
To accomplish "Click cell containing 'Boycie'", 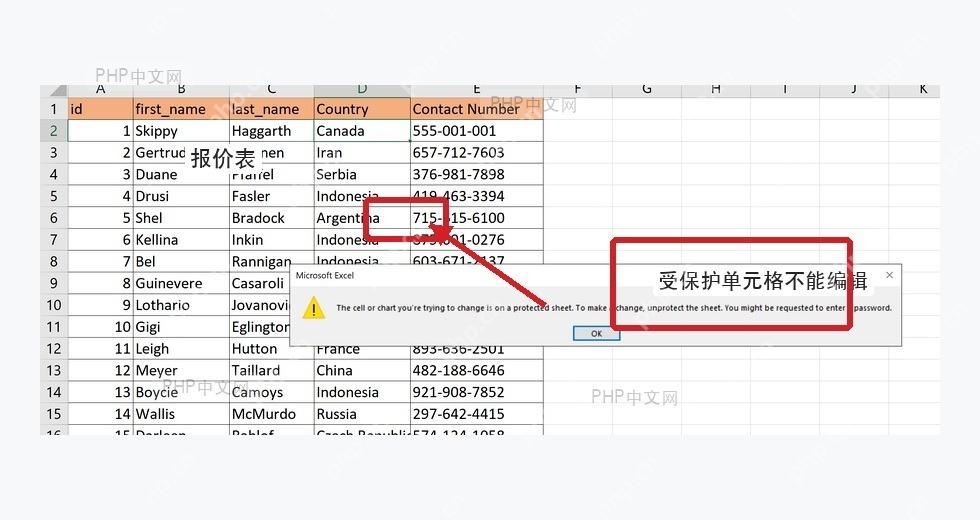I will pyautogui.click(x=181, y=392).
